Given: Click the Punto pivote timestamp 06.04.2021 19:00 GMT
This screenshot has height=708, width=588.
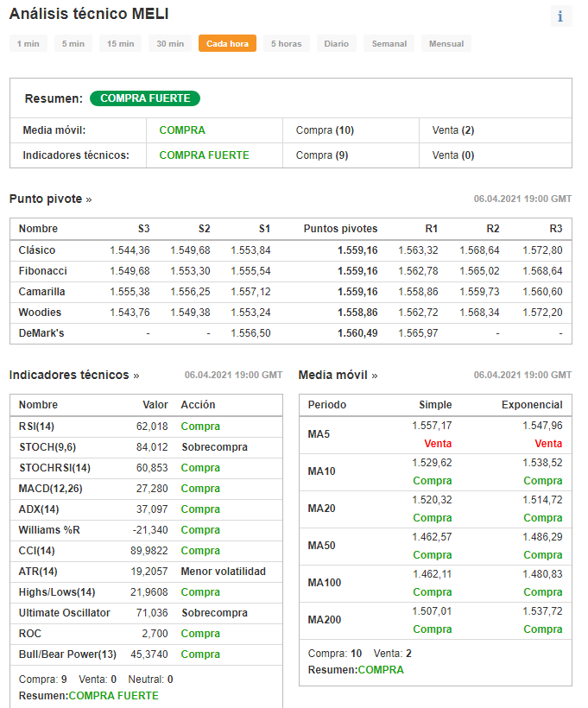Looking at the screenshot, I should pyautogui.click(x=522, y=199).
